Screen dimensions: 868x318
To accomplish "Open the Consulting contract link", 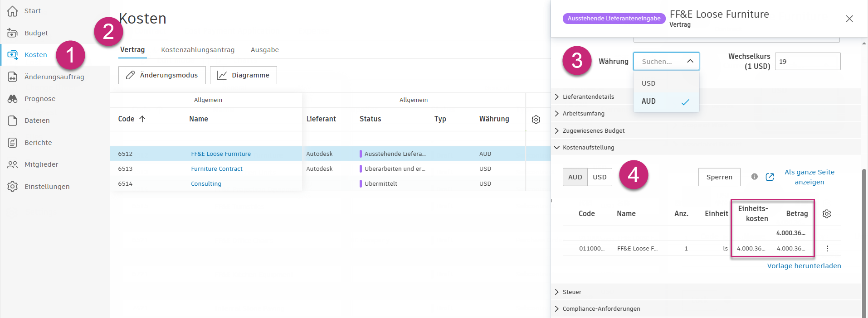I will click(x=206, y=183).
